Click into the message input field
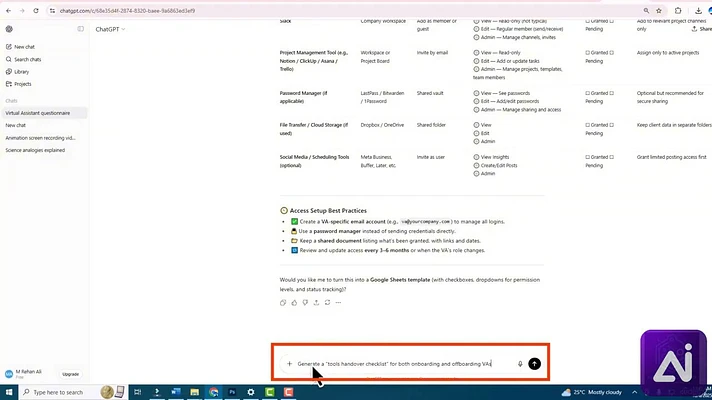Viewport: 712px width, 400px height. pos(404,364)
